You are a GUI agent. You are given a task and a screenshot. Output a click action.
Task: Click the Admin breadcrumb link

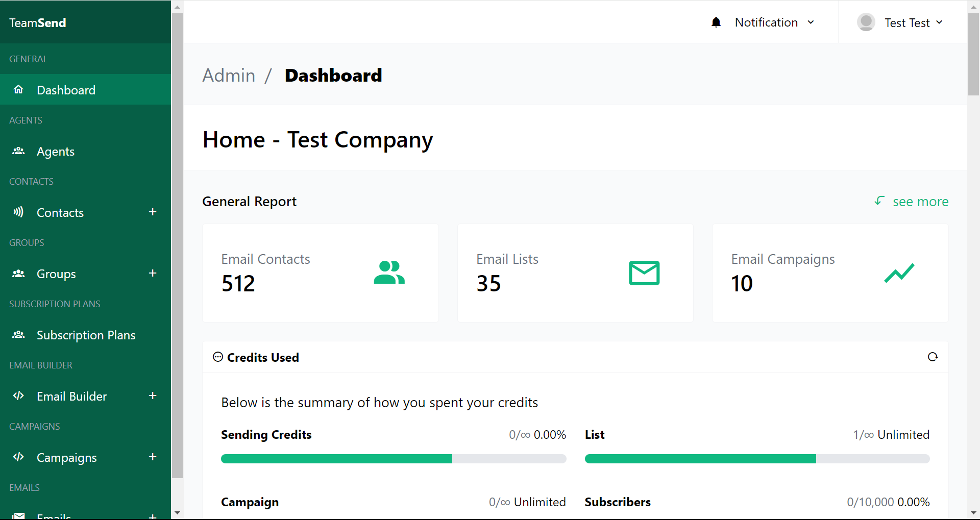229,76
